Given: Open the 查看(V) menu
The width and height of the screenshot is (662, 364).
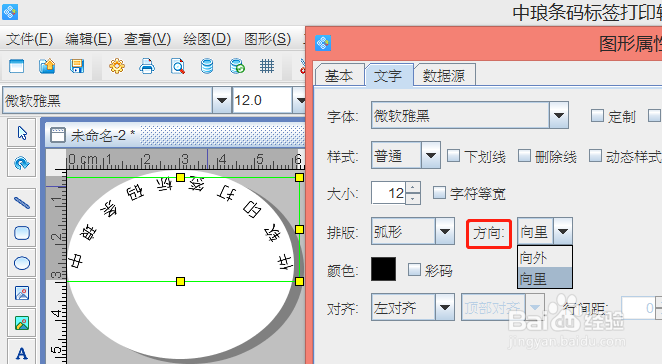Looking at the screenshot, I should [147, 39].
